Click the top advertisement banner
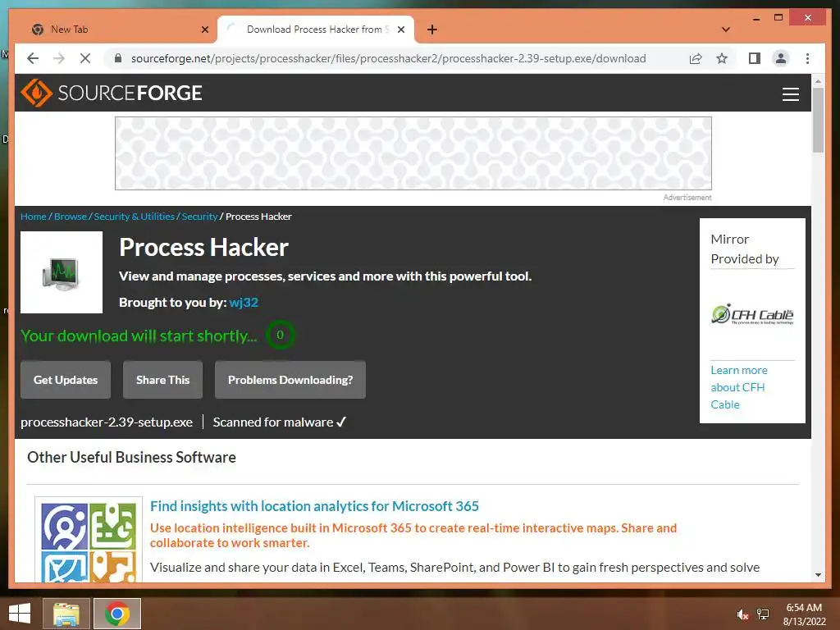 click(413, 153)
